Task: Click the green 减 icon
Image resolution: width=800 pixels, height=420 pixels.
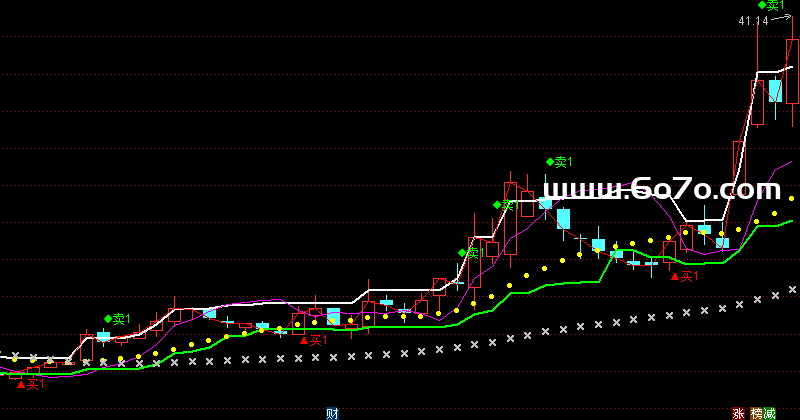Action: (x=769, y=412)
